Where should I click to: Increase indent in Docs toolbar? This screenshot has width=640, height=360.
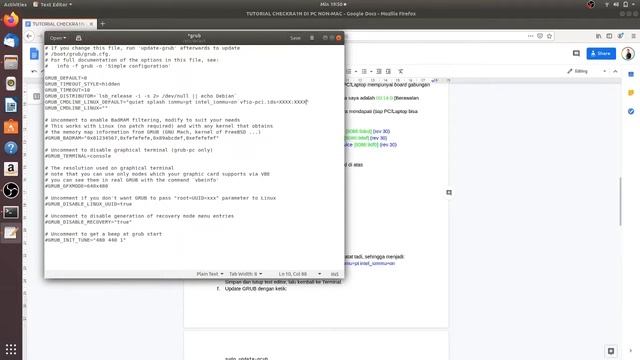(x=388, y=71)
